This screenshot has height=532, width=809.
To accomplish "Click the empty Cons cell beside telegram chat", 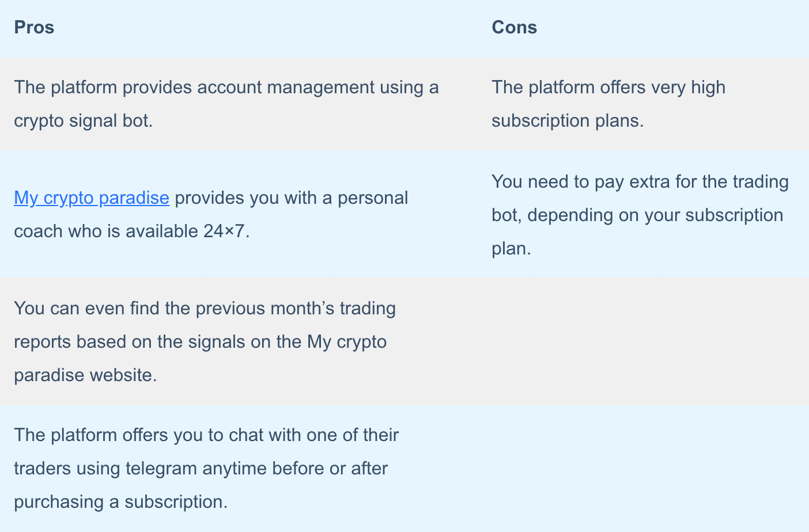I will tap(643, 468).
